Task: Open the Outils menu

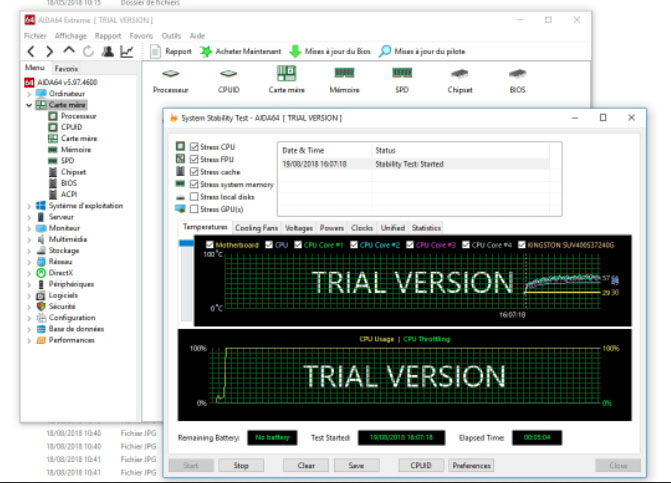Action: click(171, 36)
